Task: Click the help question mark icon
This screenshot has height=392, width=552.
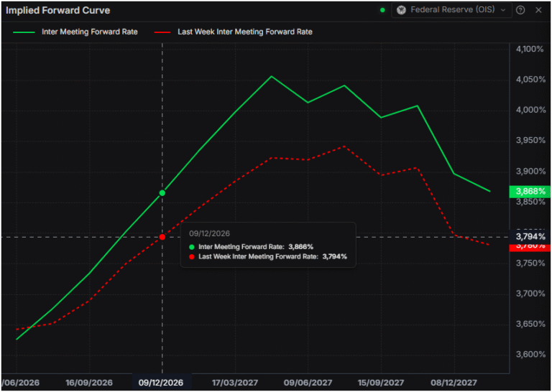Action: pyautogui.click(x=520, y=10)
